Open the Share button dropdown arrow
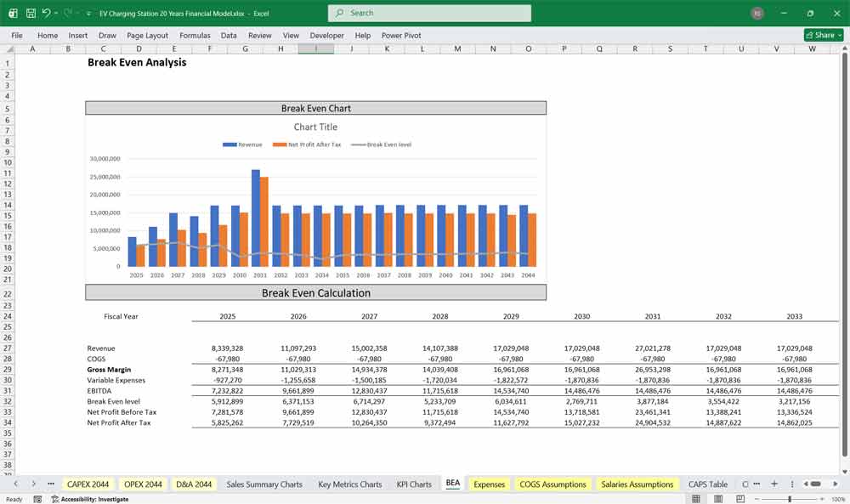850x504 pixels. click(x=838, y=35)
